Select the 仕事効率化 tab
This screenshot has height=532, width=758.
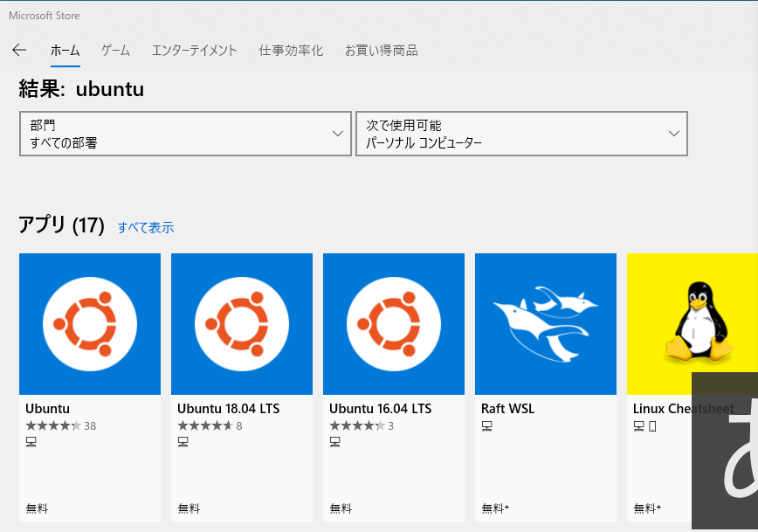(291, 51)
